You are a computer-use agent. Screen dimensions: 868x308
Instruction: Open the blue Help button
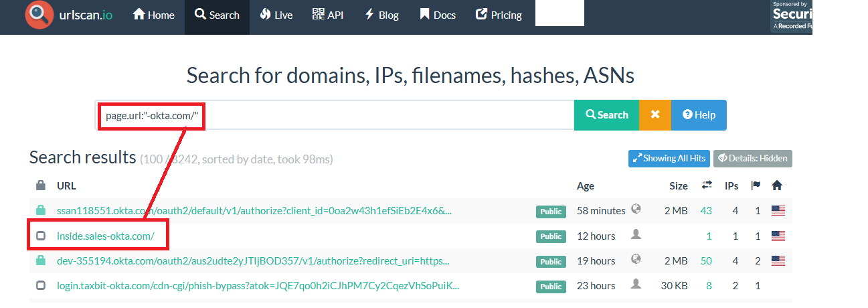point(699,115)
